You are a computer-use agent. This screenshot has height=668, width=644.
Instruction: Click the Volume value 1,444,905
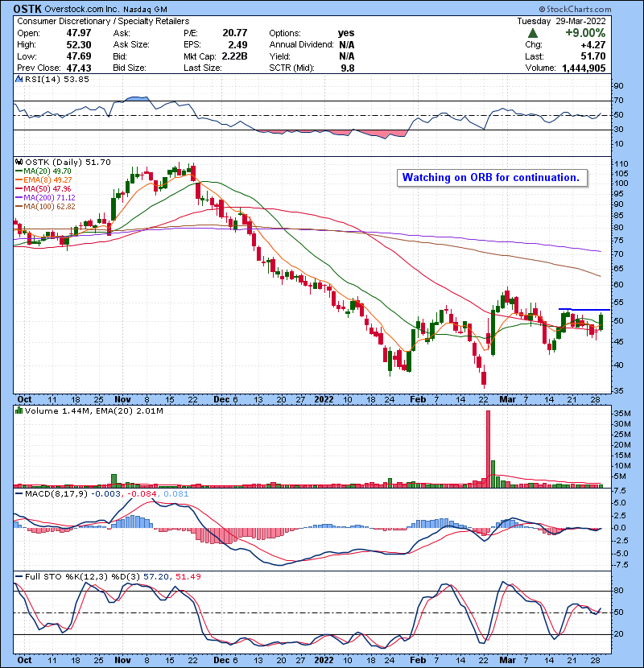coord(584,68)
